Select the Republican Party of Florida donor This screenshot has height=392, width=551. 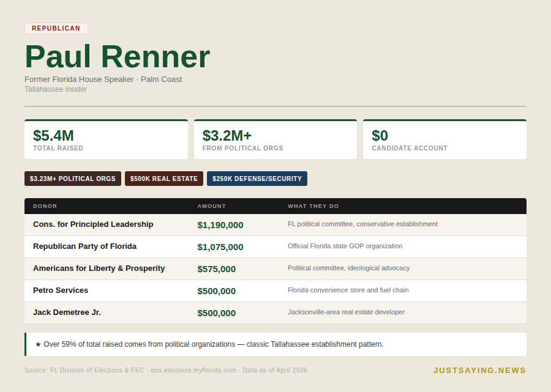tap(84, 246)
